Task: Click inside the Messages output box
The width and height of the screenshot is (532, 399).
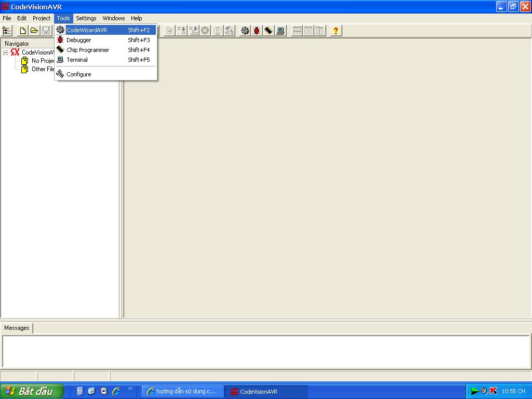Action: [265, 352]
